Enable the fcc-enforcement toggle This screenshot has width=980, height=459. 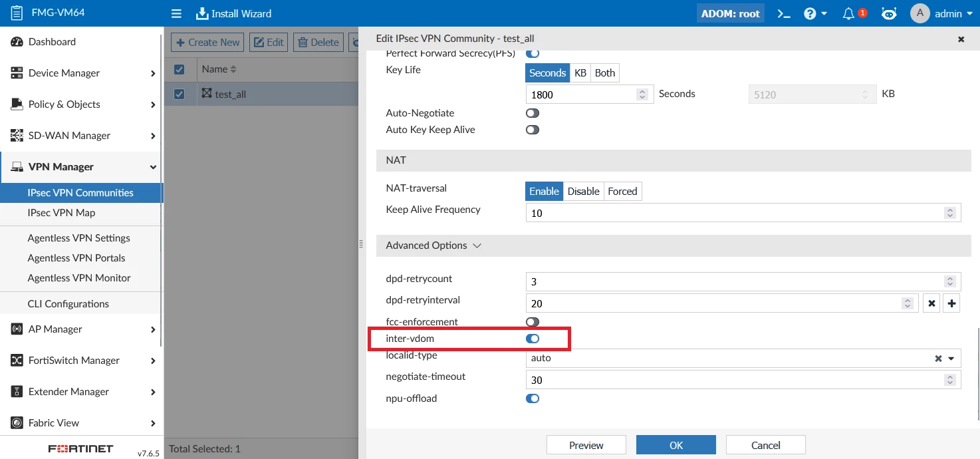533,322
